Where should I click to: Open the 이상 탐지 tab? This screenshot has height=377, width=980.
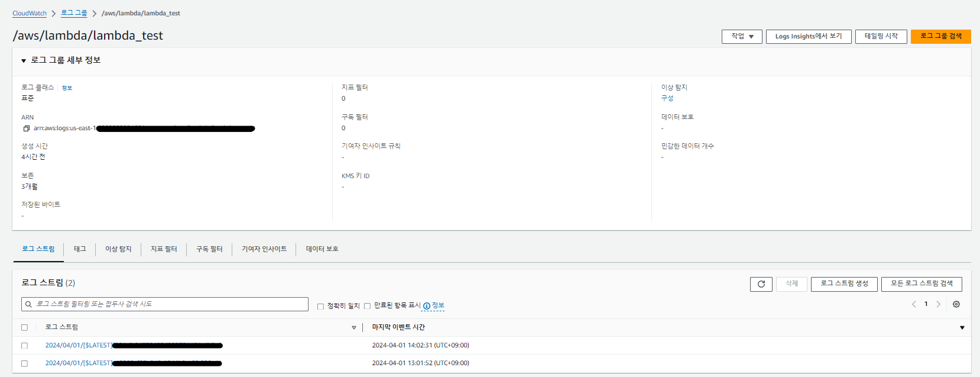(x=118, y=249)
